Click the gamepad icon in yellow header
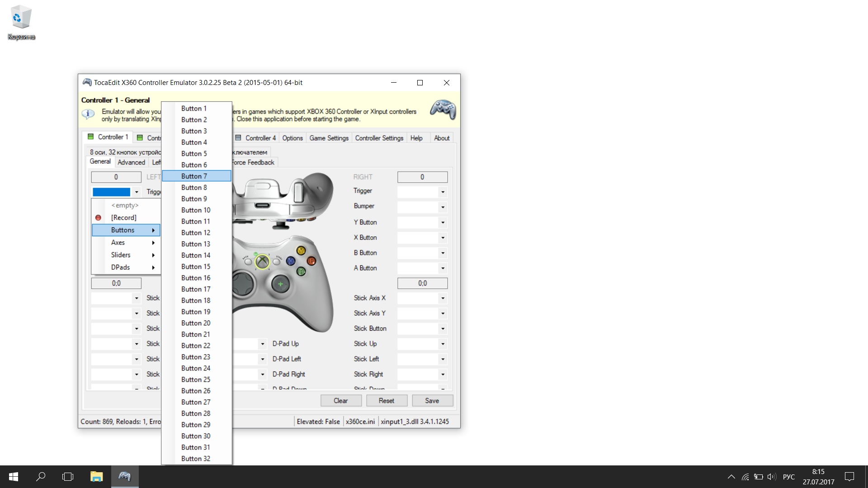 (443, 110)
